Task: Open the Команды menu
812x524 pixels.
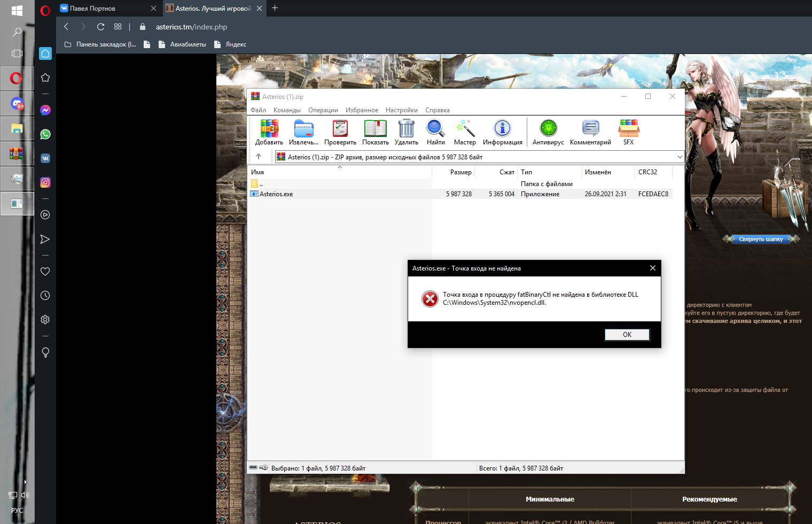Action: [x=287, y=110]
